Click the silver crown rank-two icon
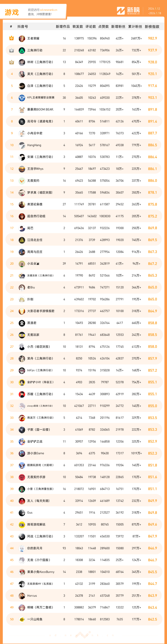 click(11, 50)
